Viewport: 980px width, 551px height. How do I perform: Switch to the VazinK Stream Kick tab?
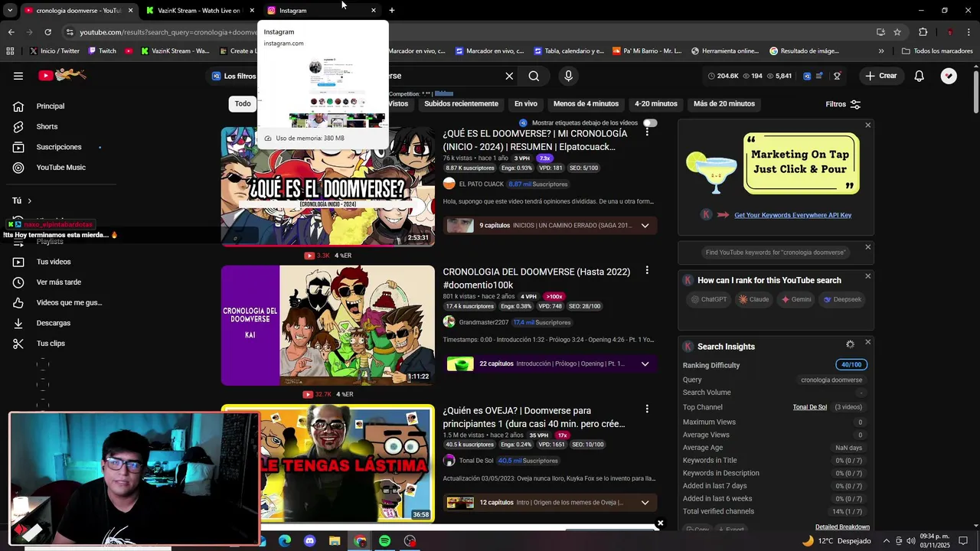(x=198, y=10)
